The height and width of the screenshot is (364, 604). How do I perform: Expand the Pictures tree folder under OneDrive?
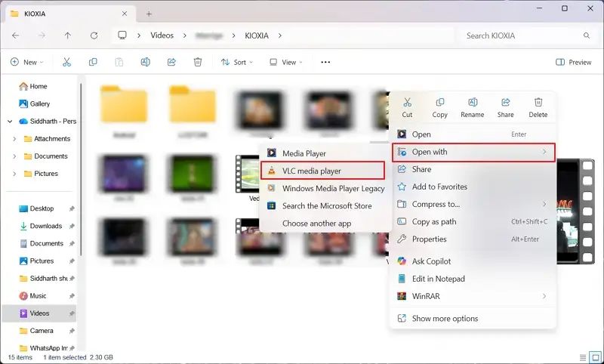[14, 174]
